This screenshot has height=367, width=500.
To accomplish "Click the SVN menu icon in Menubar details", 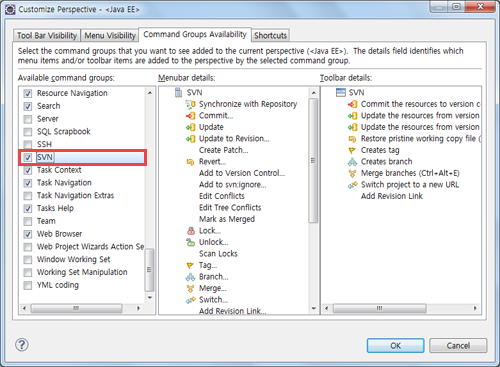I will click(179, 92).
